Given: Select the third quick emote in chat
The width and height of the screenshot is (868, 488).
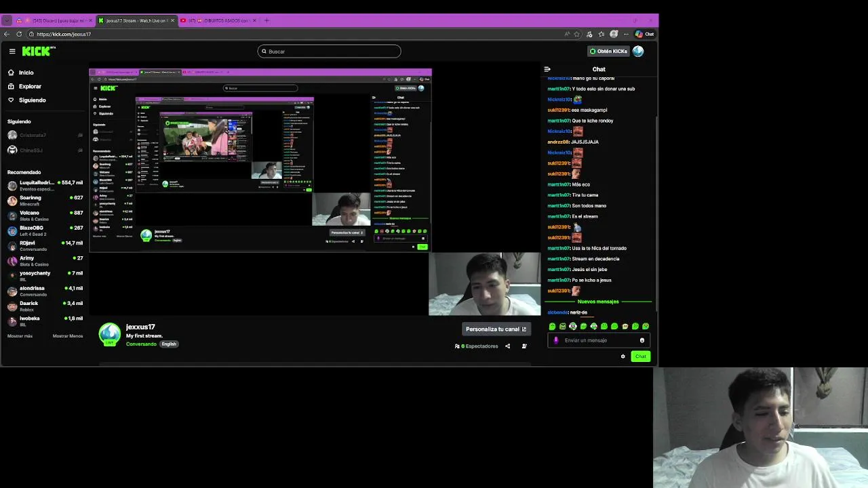Looking at the screenshot, I should (x=573, y=327).
